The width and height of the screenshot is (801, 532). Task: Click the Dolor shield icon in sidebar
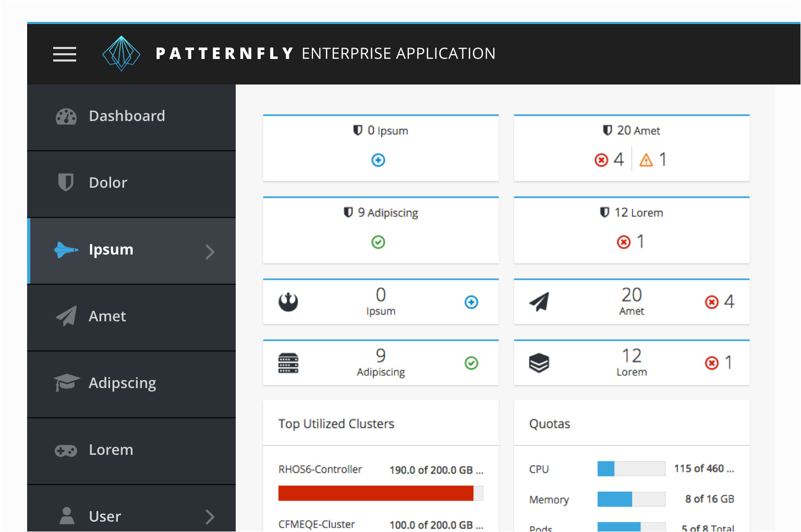pyautogui.click(x=66, y=183)
